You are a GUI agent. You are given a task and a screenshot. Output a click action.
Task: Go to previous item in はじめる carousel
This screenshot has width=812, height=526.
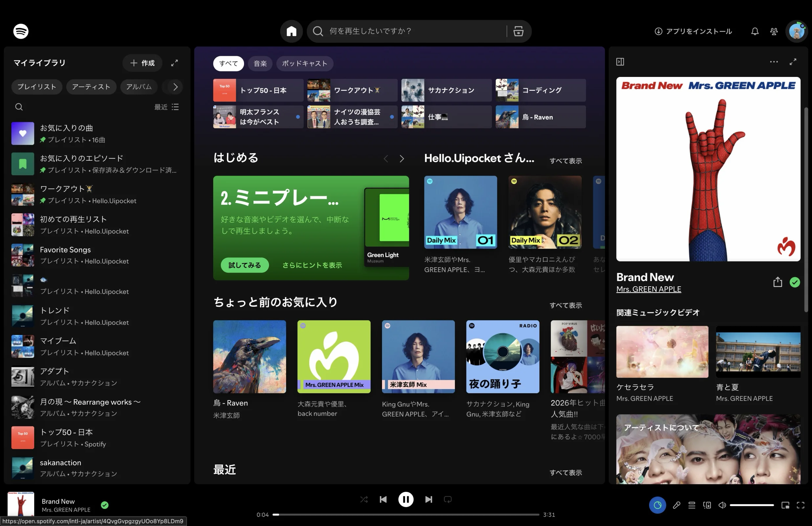pyautogui.click(x=386, y=159)
